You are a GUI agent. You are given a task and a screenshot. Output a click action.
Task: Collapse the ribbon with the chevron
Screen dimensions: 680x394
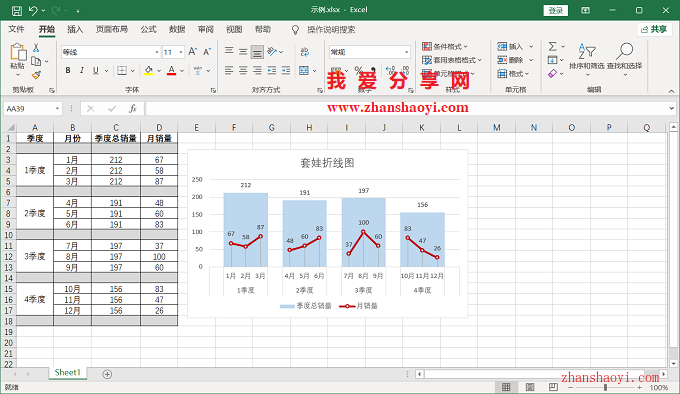coord(671,91)
